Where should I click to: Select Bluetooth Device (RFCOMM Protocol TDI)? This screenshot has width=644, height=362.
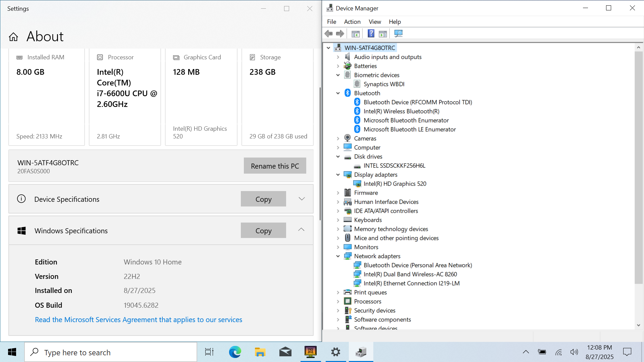(x=418, y=102)
